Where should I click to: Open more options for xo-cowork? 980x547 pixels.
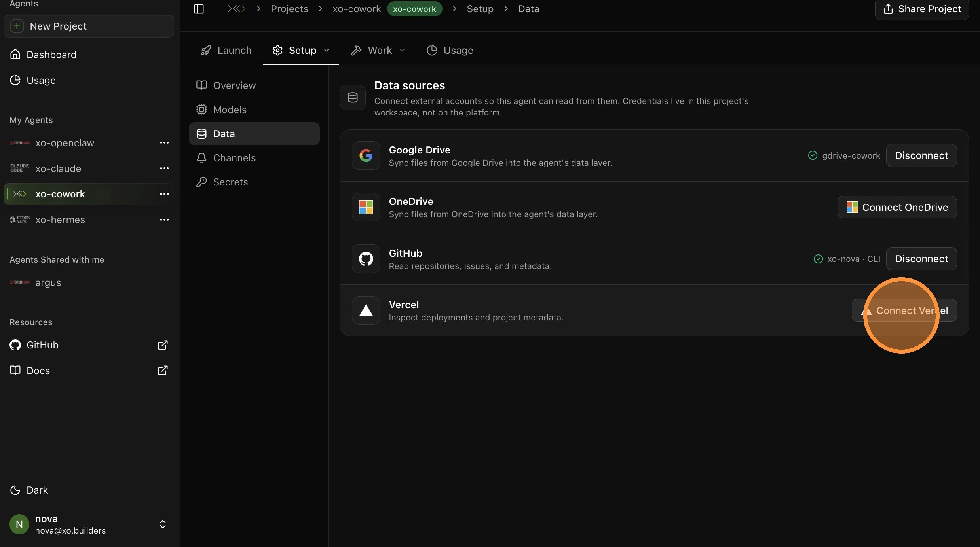click(x=164, y=194)
